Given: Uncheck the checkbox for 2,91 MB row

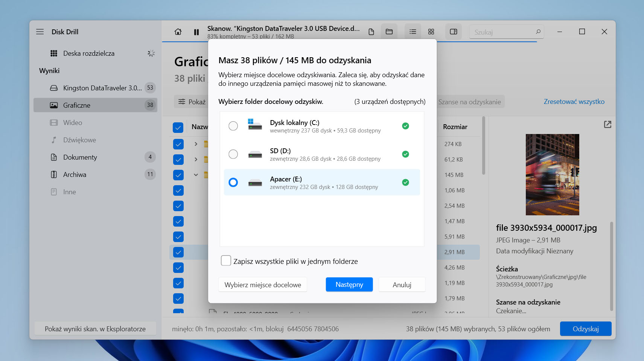Looking at the screenshot, I should click(x=178, y=252).
